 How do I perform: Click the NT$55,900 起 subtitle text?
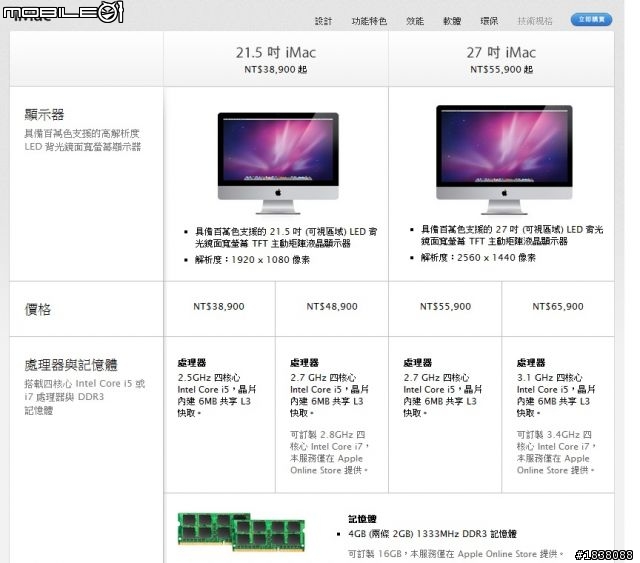(501, 69)
